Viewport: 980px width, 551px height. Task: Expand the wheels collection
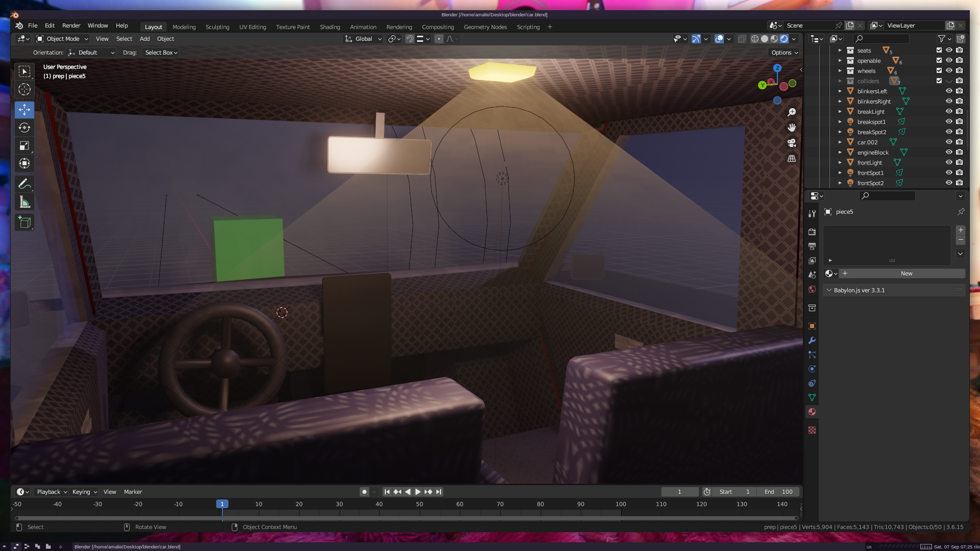click(x=840, y=71)
